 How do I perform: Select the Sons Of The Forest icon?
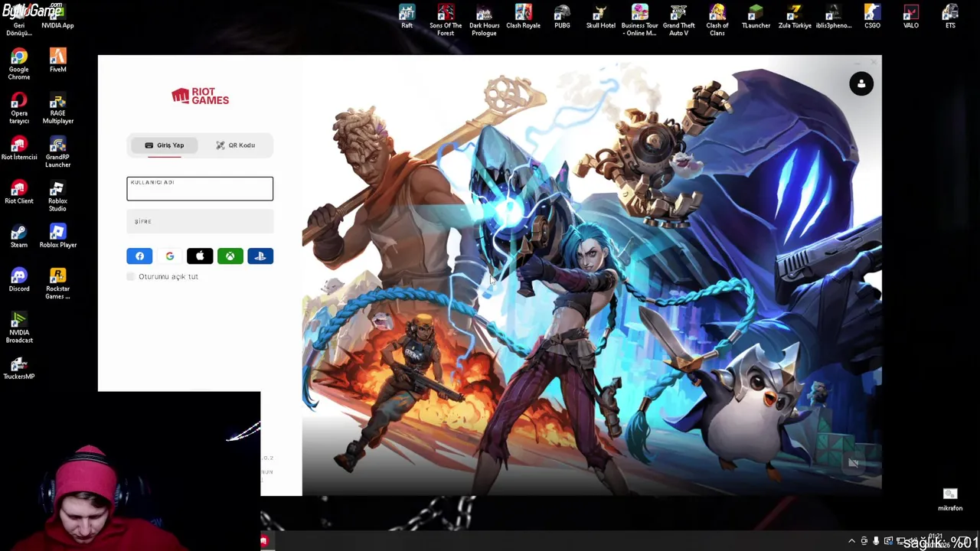(446, 20)
